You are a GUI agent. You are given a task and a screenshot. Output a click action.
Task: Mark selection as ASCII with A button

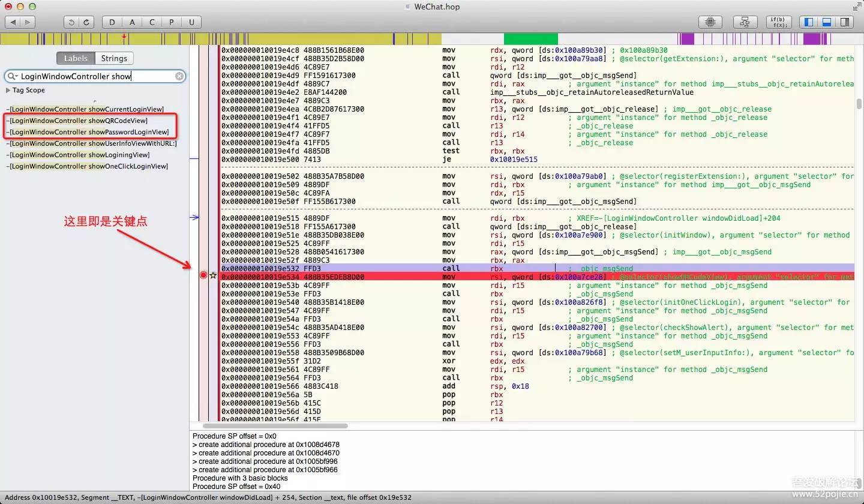click(132, 22)
